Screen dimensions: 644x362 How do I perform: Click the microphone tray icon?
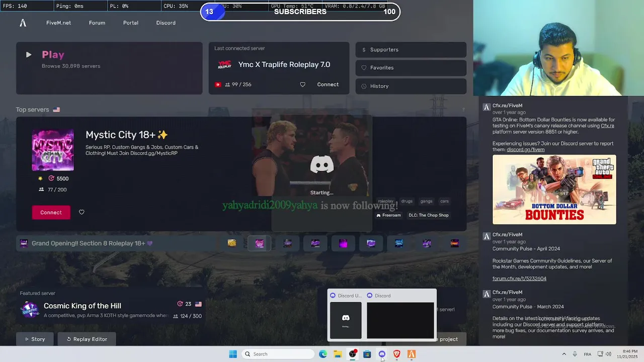(575, 354)
